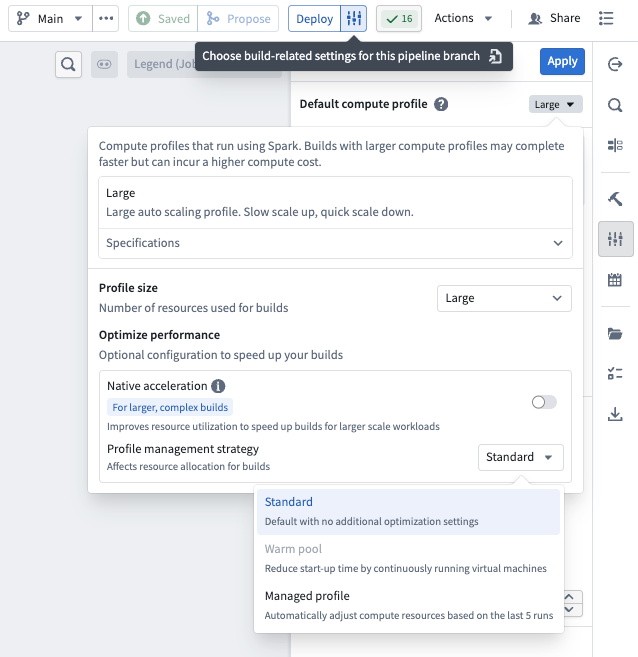This screenshot has height=657, width=638.
Task: Click the Saved status button
Action: [163, 18]
